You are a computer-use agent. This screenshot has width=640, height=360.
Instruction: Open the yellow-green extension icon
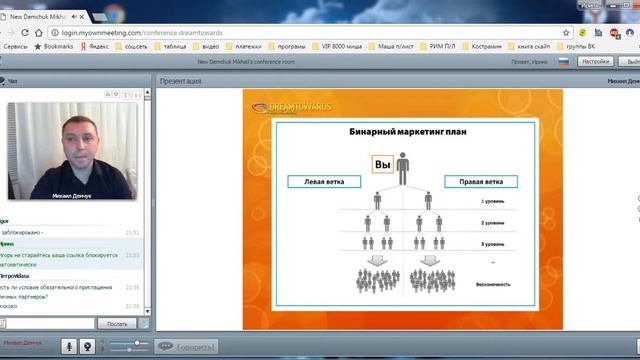582,33
